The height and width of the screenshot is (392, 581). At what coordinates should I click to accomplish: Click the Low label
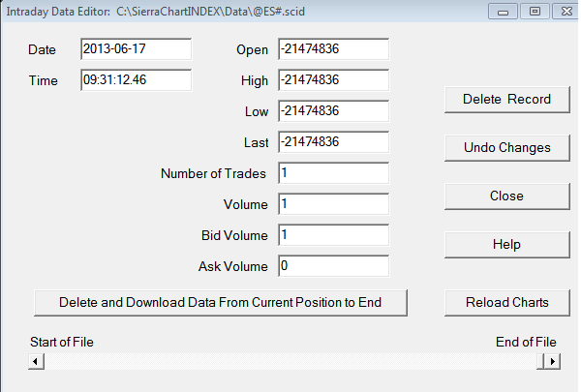pyautogui.click(x=257, y=111)
